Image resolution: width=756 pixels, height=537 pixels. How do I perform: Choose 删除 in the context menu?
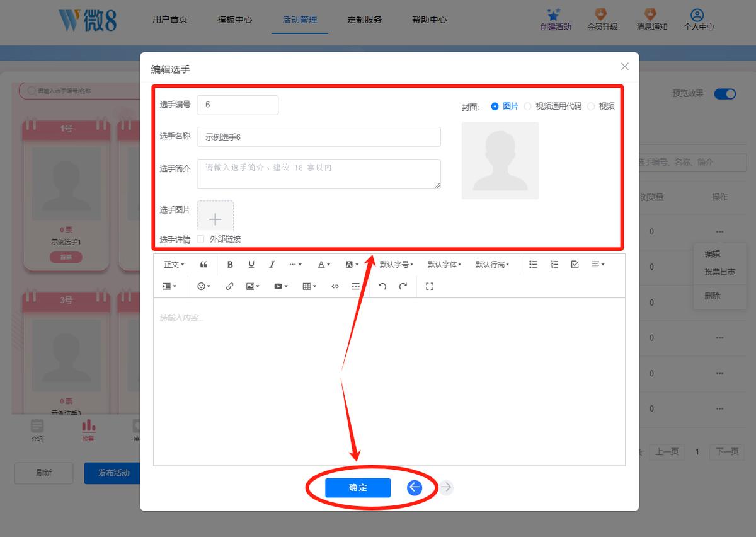[x=713, y=296]
